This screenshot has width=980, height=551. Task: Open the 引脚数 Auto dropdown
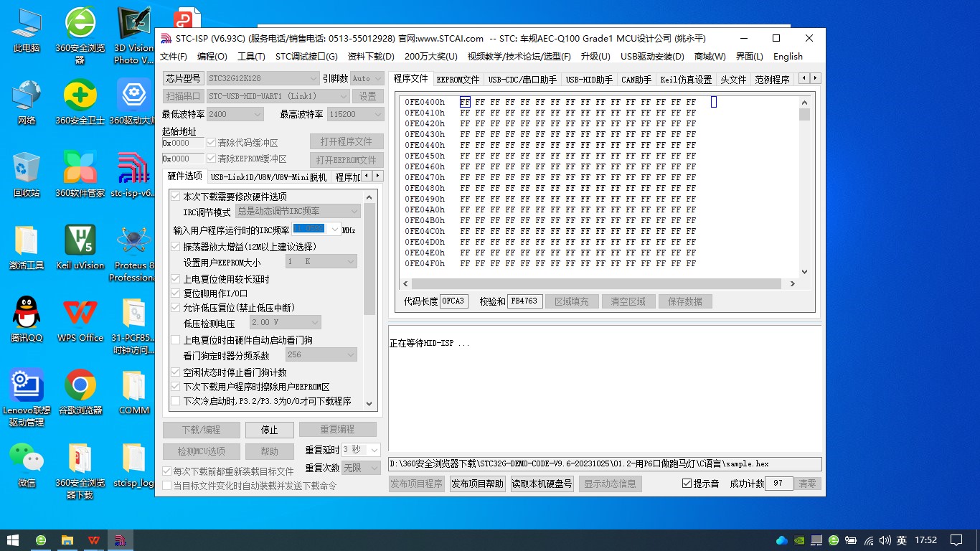tap(367, 78)
